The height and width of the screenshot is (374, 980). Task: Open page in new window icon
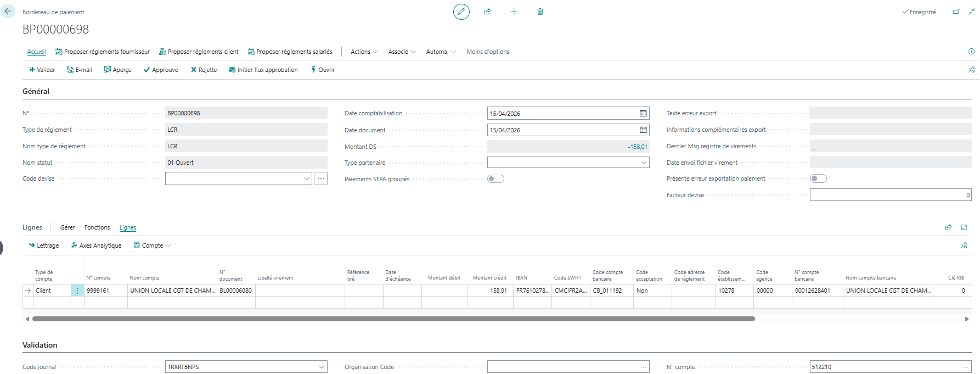coord(956,12)
